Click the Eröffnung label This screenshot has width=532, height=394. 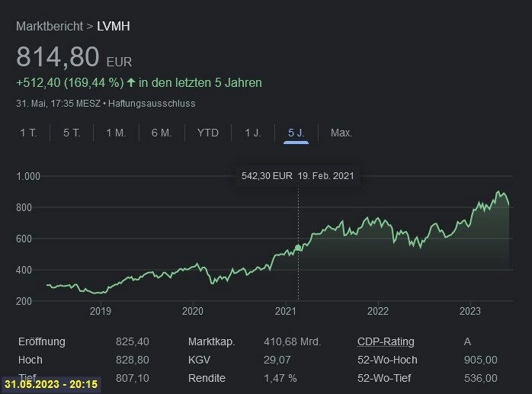point(42,341)
